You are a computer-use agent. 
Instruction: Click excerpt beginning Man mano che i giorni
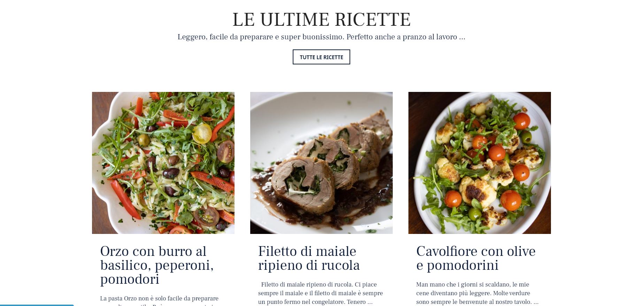tap(477, 293)
